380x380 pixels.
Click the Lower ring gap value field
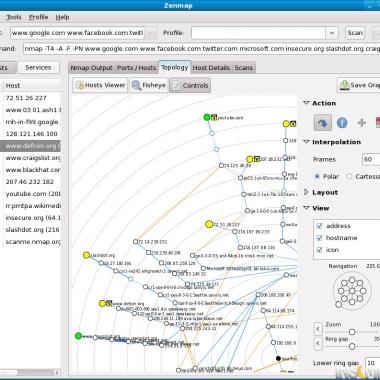pos(373,363)
